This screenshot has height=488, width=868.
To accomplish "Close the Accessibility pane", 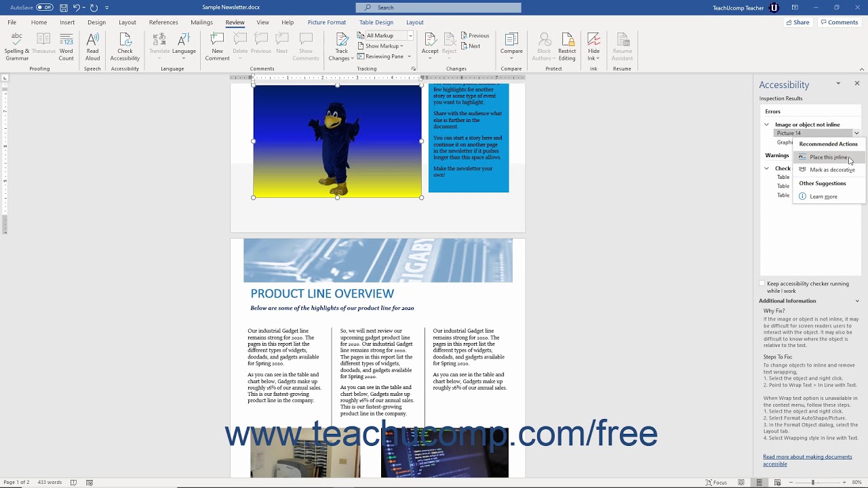I will pyautogui.click(x=857, y=83).
